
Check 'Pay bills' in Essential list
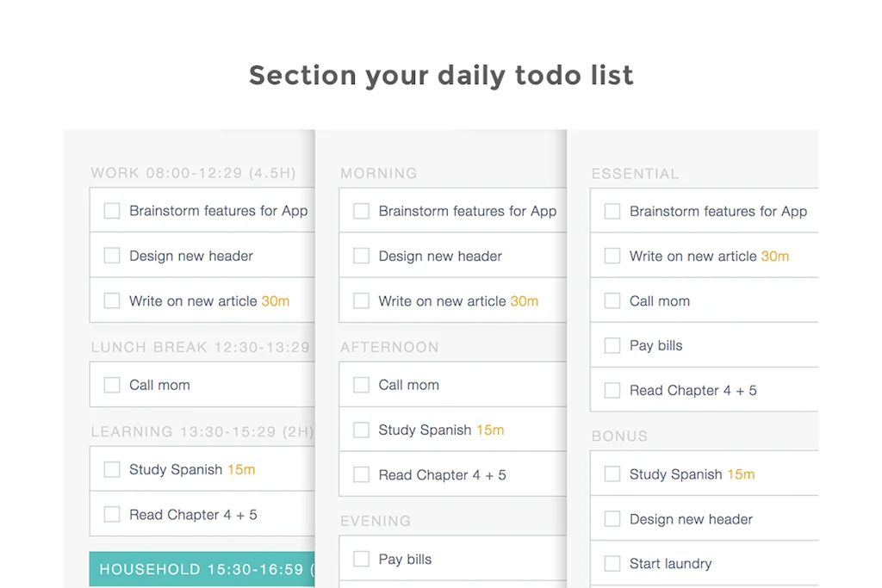pyautogui.click(x=612, y=345)
